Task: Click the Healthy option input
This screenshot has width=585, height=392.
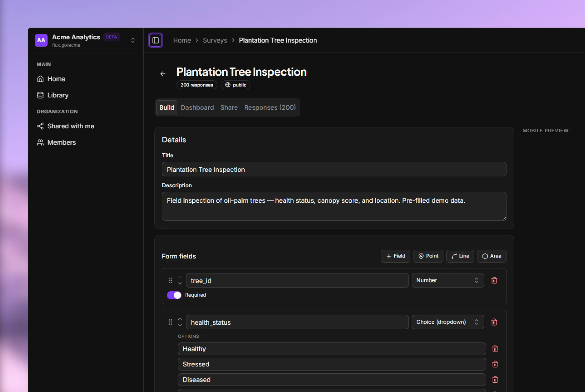Action: point(332,349)
